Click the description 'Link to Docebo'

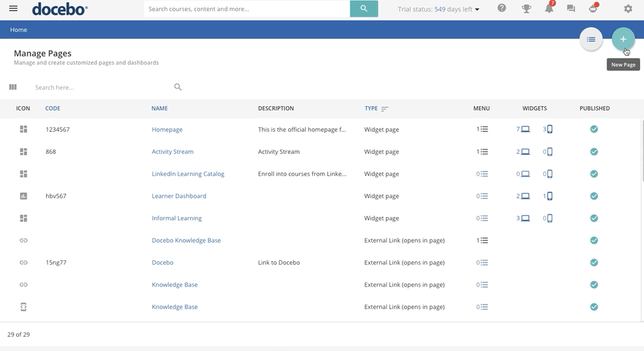pyautogui.click(x=279, y=263)
